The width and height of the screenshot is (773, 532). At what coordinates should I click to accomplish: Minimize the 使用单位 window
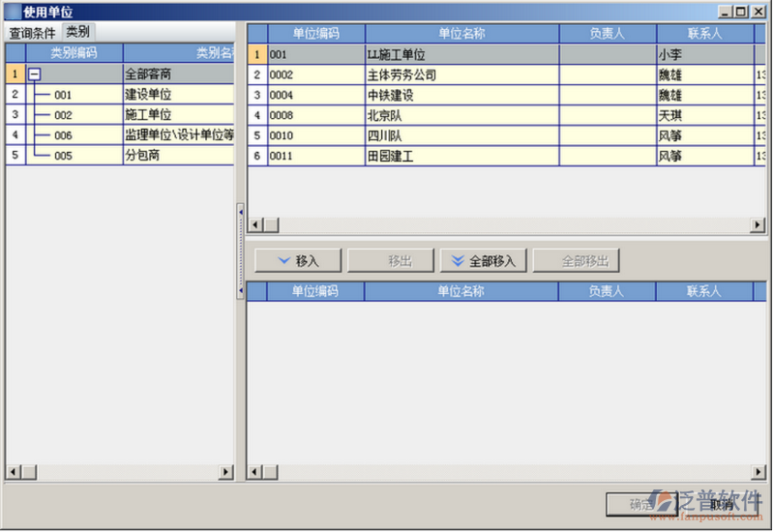[725, 12]
